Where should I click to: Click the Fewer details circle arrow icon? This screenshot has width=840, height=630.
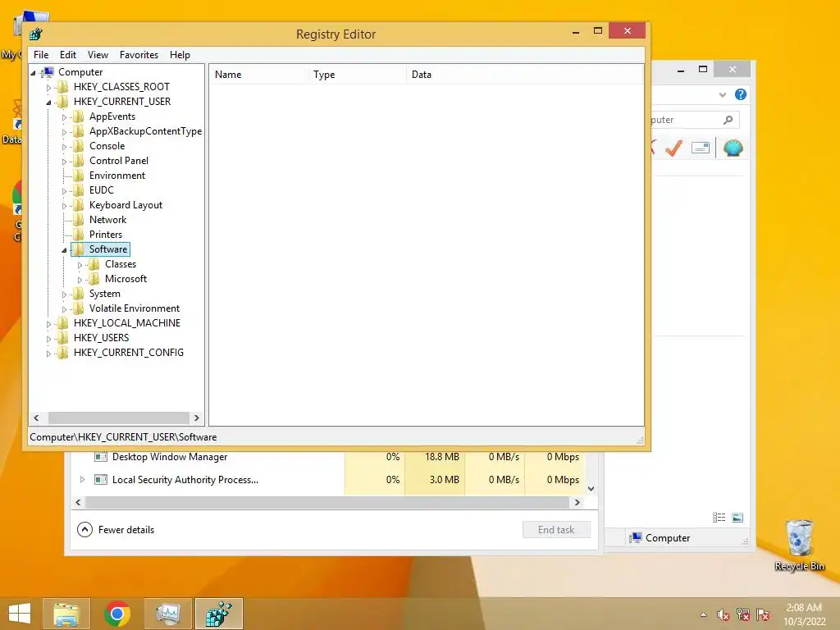point(84,530)
